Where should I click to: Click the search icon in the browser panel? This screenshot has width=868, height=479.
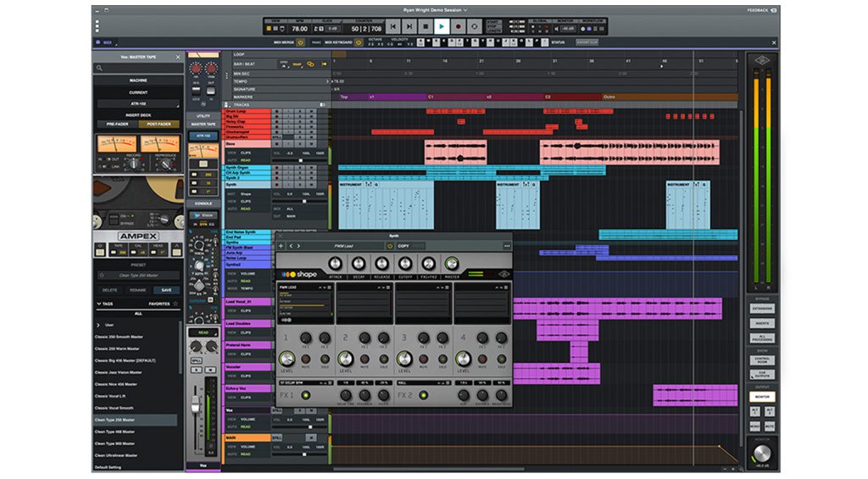point(101,69)
